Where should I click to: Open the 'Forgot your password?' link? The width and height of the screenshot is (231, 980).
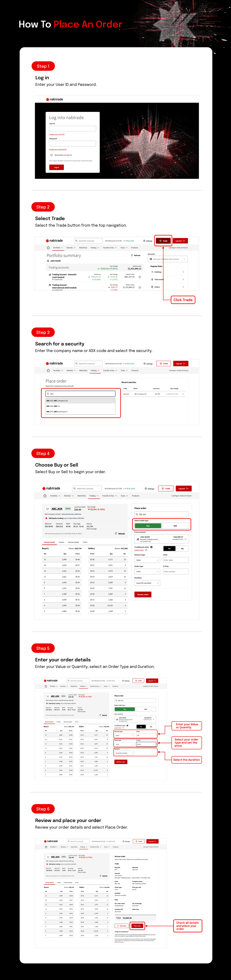click(58, 149)
